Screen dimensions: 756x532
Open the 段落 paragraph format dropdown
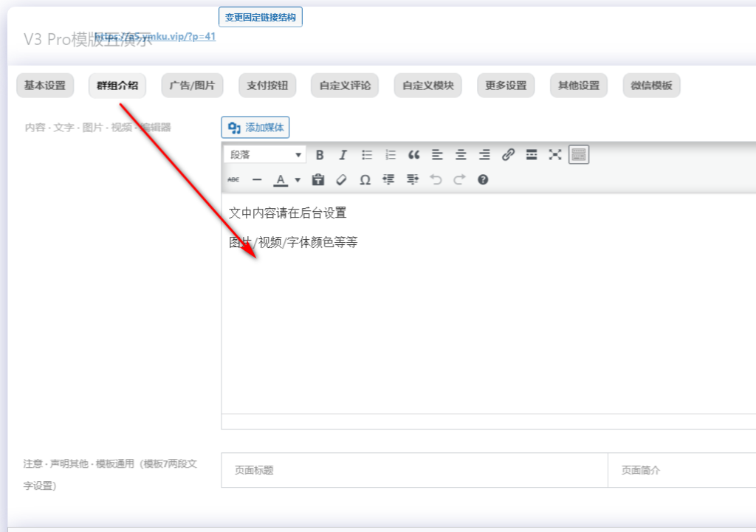[x=265, y=155]
